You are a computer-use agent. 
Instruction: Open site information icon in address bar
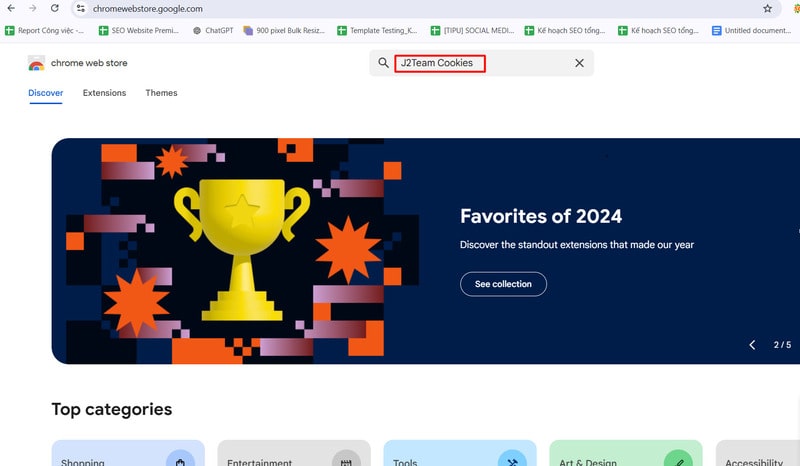(81, 8)
